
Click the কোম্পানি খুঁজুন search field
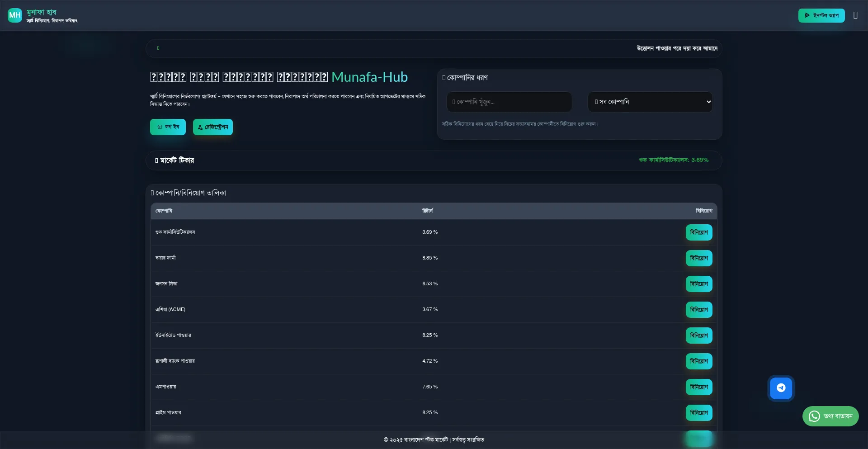[509, 102]
